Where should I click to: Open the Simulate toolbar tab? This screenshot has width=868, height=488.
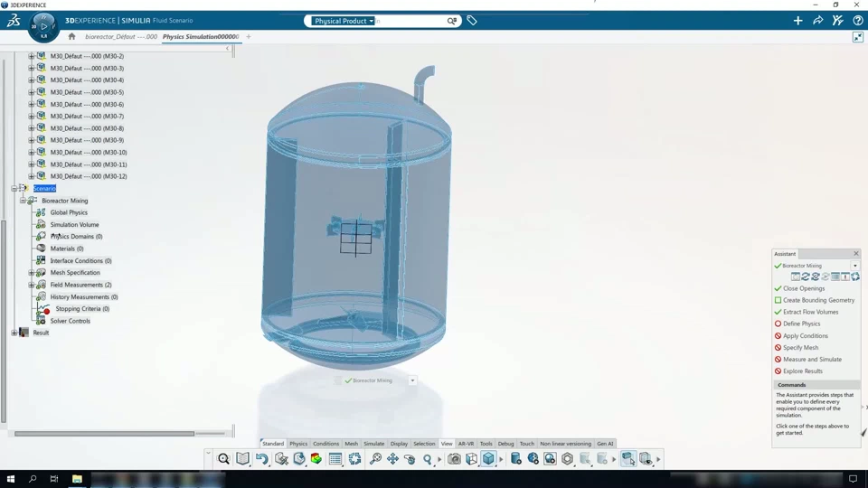point(373,444)
